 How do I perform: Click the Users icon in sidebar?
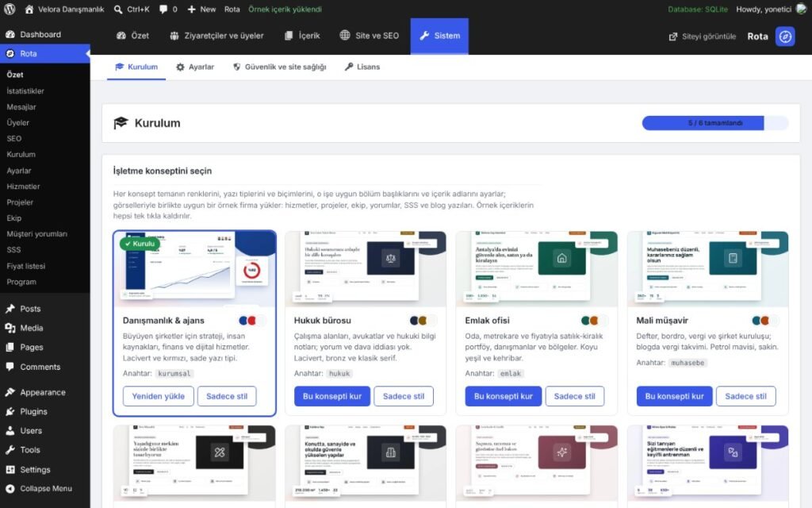[10, 430]
